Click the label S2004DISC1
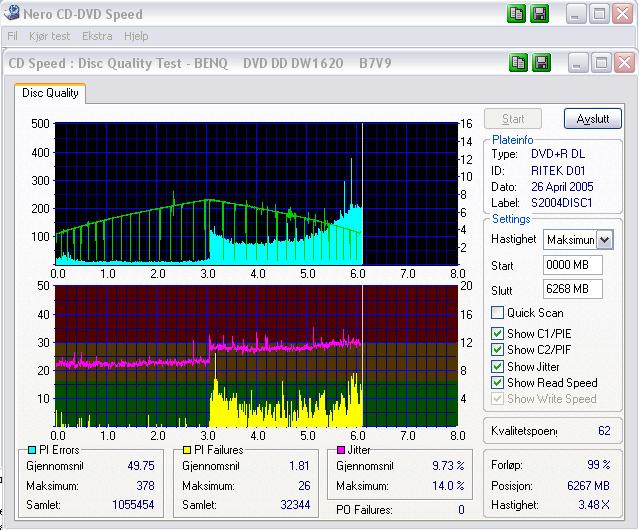This screenshot has height=530, width=640. (561, 203)
